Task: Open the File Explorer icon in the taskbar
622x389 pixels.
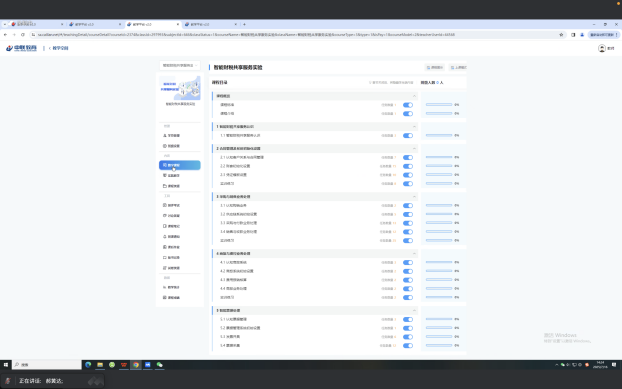Action: pyautogui.click(x=100, y=364)
